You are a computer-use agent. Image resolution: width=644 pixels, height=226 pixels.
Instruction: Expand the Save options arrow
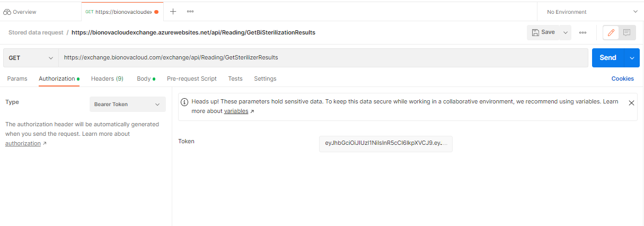(566, 32)
